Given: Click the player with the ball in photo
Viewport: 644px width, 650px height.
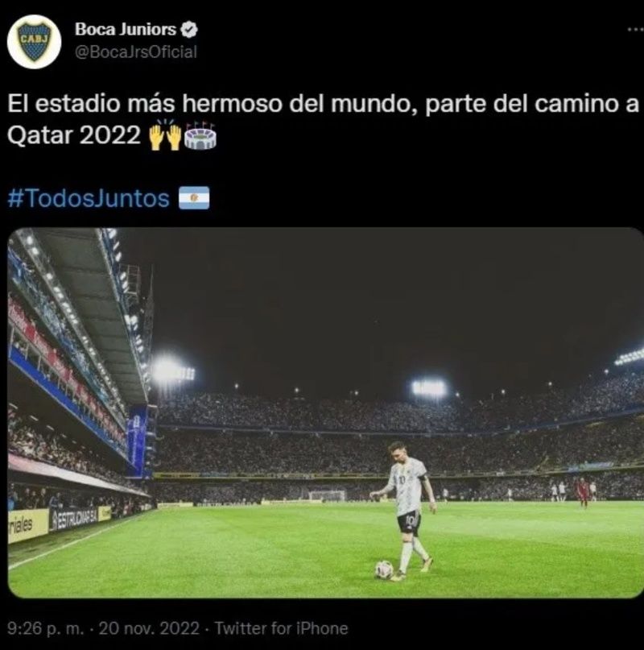Looking at the screenshot, I should pyautogui.click(x=405, y=511).
